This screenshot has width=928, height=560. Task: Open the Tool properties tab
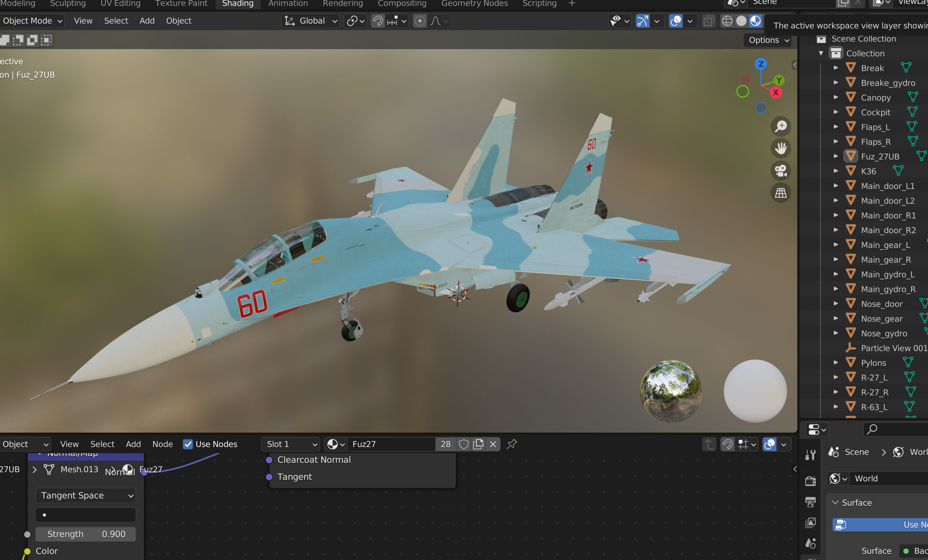coord(810,455)
